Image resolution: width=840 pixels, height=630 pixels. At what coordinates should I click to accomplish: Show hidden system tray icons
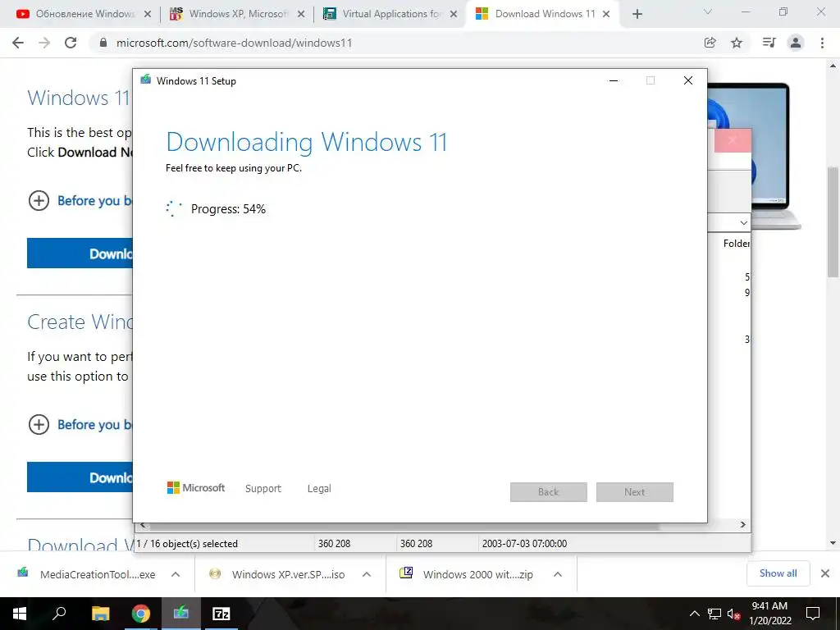point(694,614)
